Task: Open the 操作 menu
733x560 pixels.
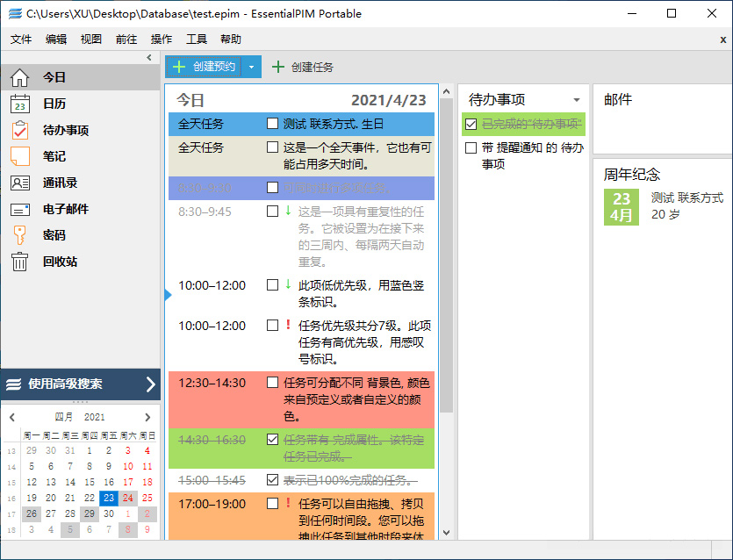Action: click(x=162, y=39)
